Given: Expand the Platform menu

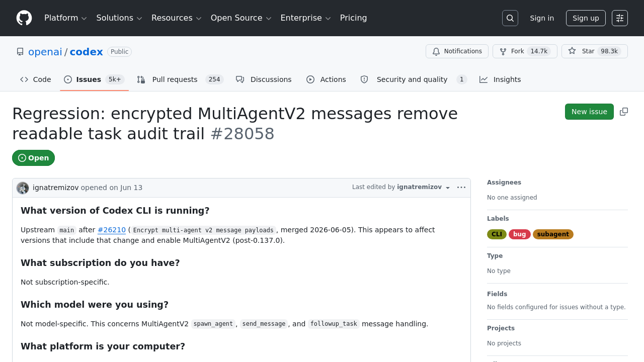Looking at the screenshot, I should click(x=65, y=18).
